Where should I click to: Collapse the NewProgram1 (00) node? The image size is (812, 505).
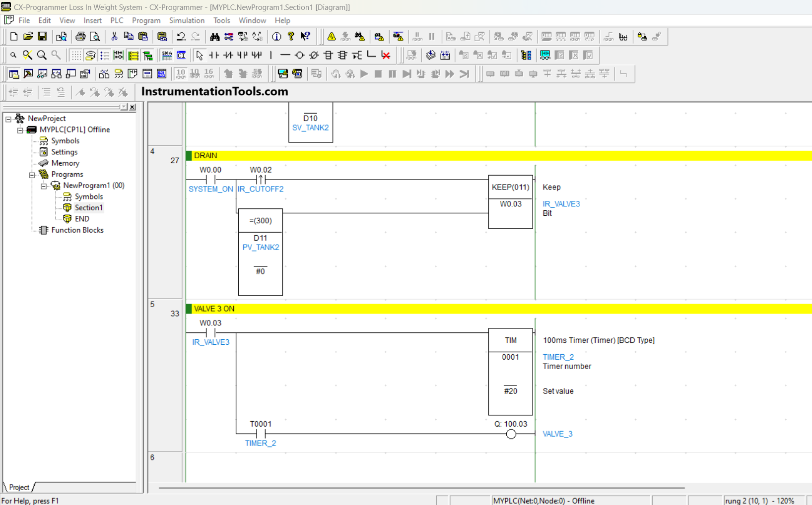point(44,186)
